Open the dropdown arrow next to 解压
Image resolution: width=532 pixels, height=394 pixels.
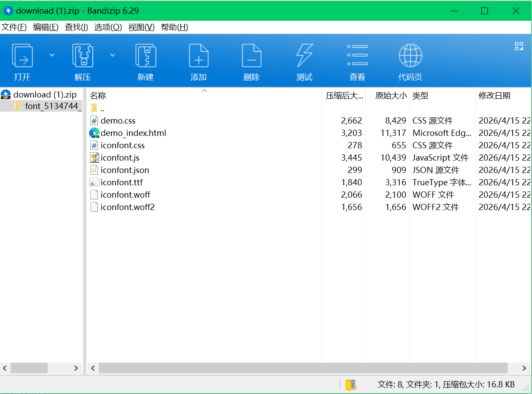click(x=112, y=55)
